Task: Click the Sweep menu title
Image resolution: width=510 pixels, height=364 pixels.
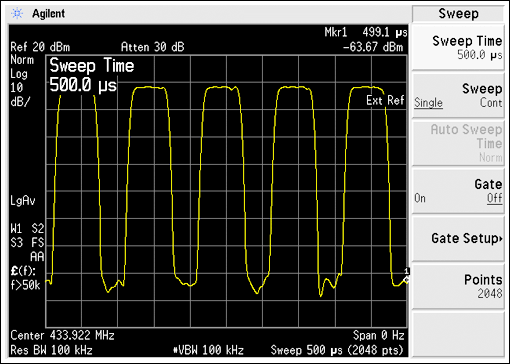Action: coord(458,14)
